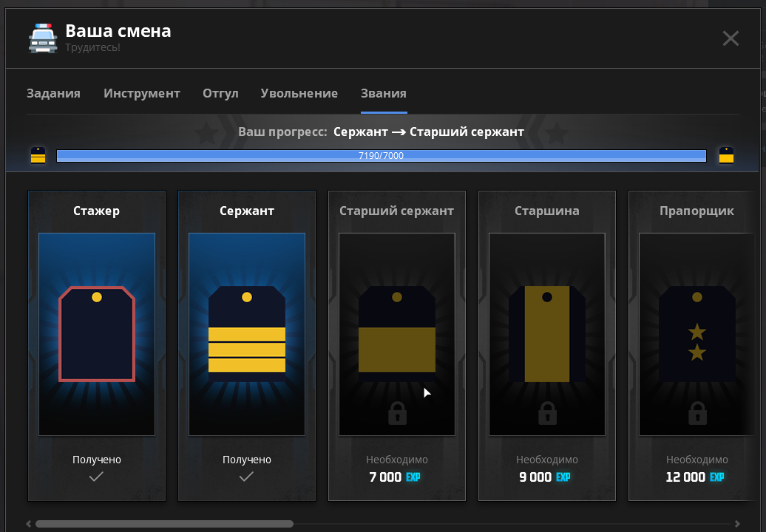766x532 pixels.
Task: Open the Отгул tab
Action: (220, 94)
